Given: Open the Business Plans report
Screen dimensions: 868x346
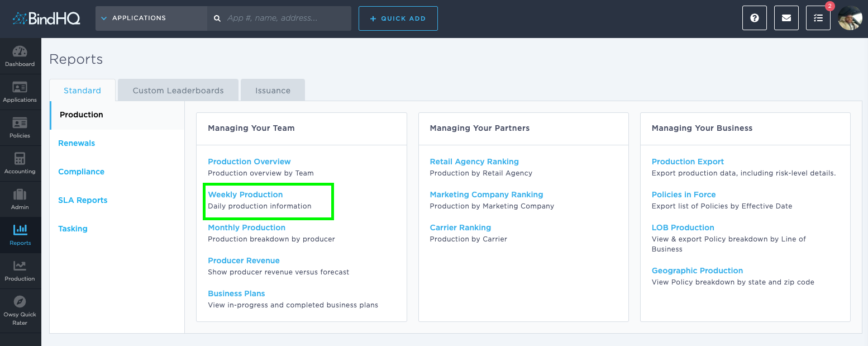Looking at the screenshot, I should [x=236, y=293].
